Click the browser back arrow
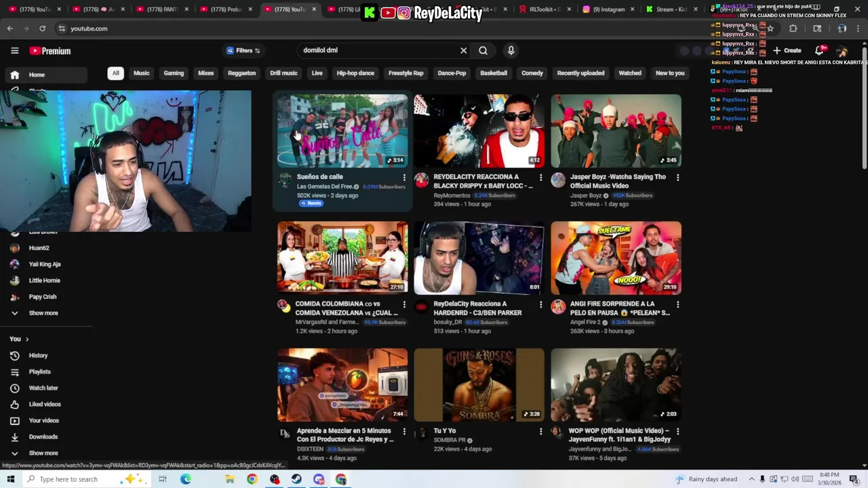The width and height of the screenshot is (868, 488). point(10,28)
